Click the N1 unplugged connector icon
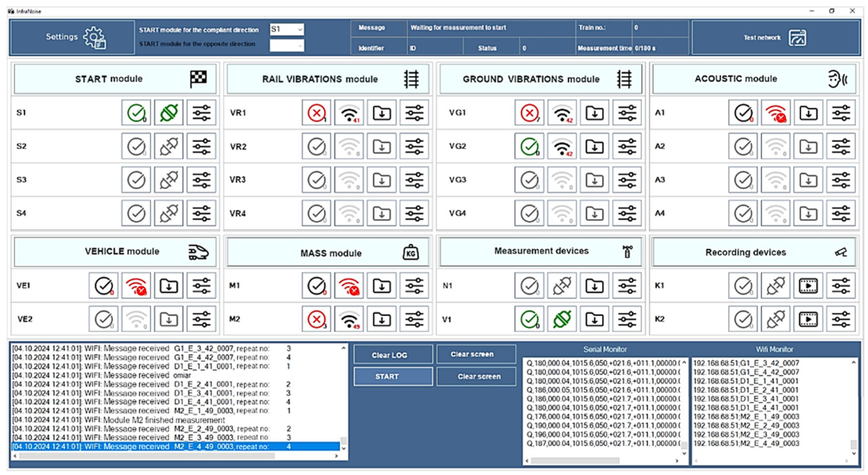Screen dimensions: 868x475 pyautogui.click(x=562, y=286)
